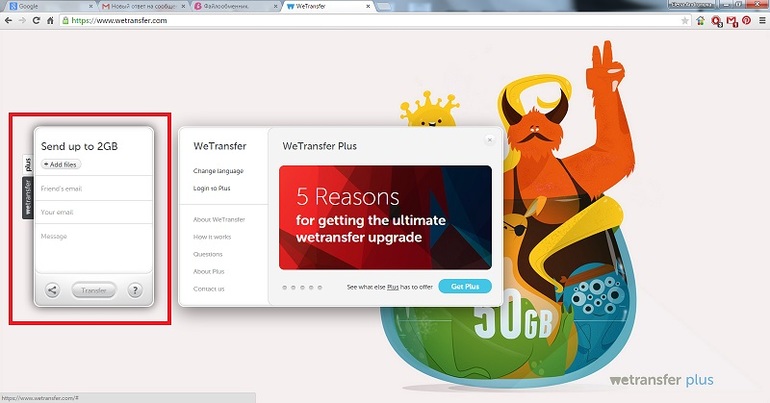Click into the Message text area
This screenshot has height=403, width=770.
click(x=94, y=248)
